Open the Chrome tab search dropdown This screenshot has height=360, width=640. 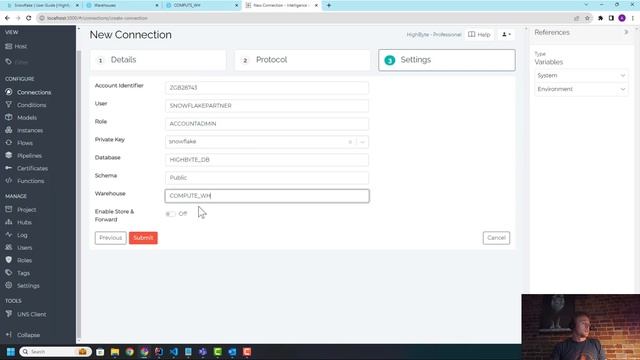coord(587,5)
